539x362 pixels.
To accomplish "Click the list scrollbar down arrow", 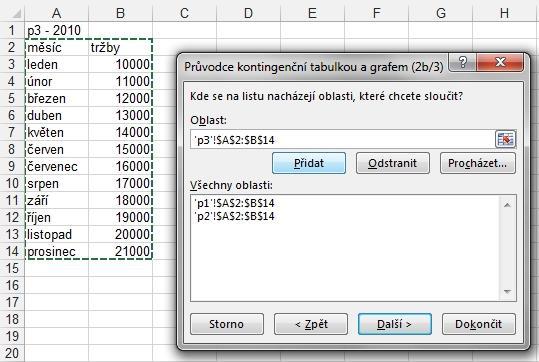I will pos(507,292).
